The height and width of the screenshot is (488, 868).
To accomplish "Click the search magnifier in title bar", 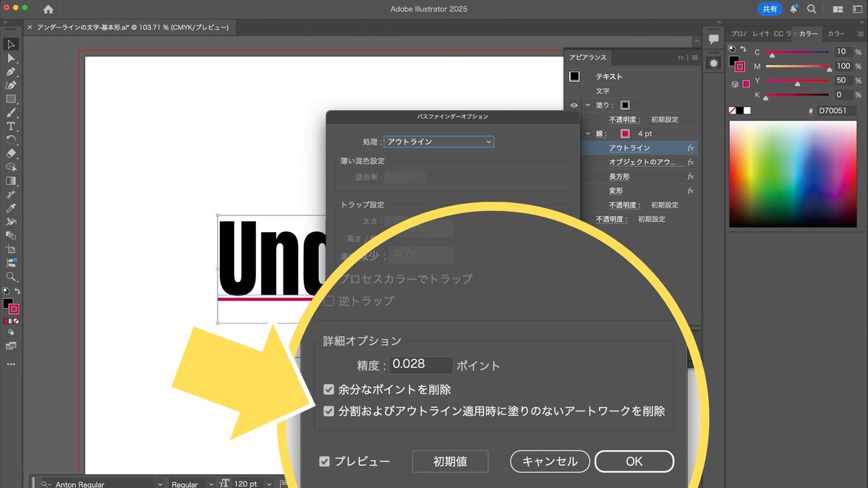I will click(x=812, y=9).
